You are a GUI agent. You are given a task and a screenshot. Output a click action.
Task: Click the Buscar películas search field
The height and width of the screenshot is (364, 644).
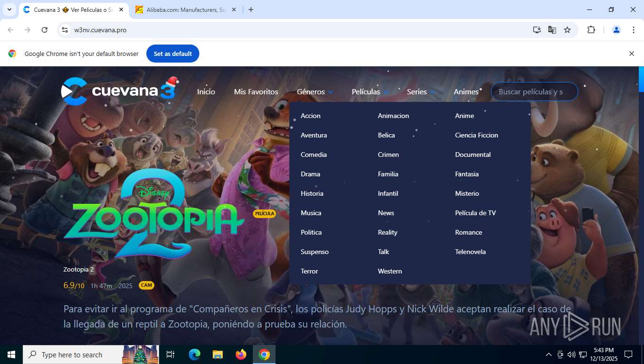pos(534,92)
